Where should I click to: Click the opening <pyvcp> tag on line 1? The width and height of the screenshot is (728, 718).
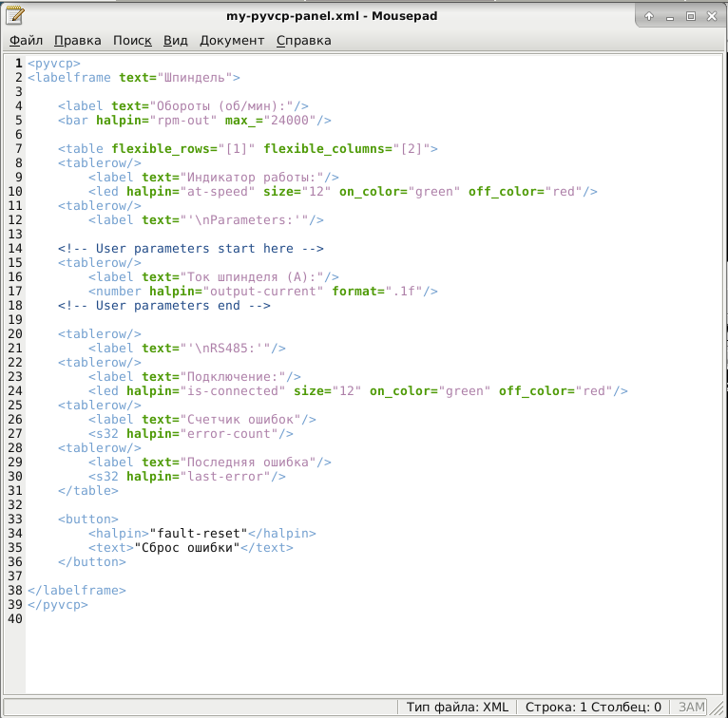[54, 63]
